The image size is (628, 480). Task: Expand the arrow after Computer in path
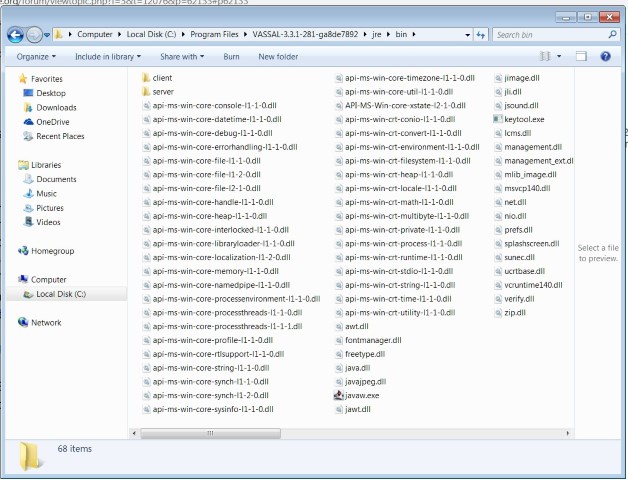(x=119, y=34)
